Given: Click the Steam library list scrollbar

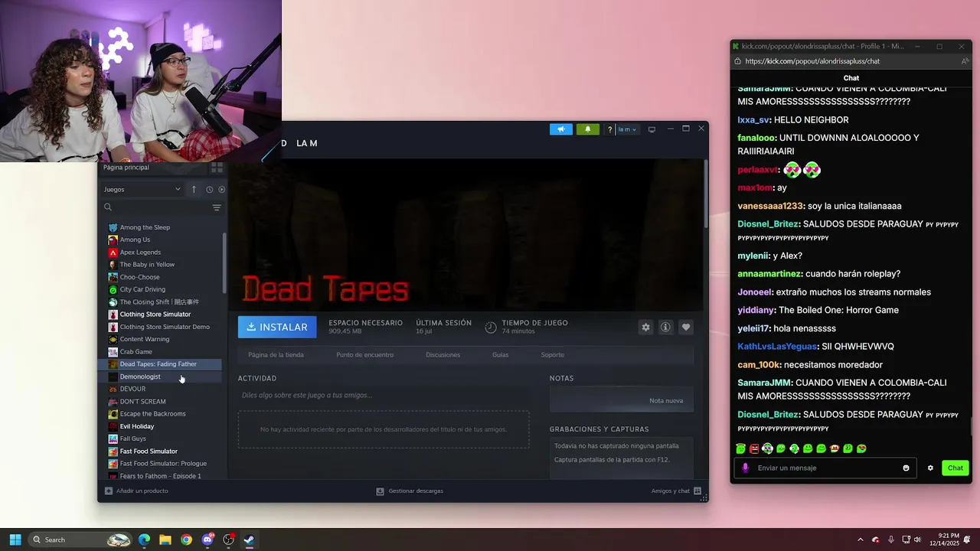Looking at the screenshot, I should (224, 262).
